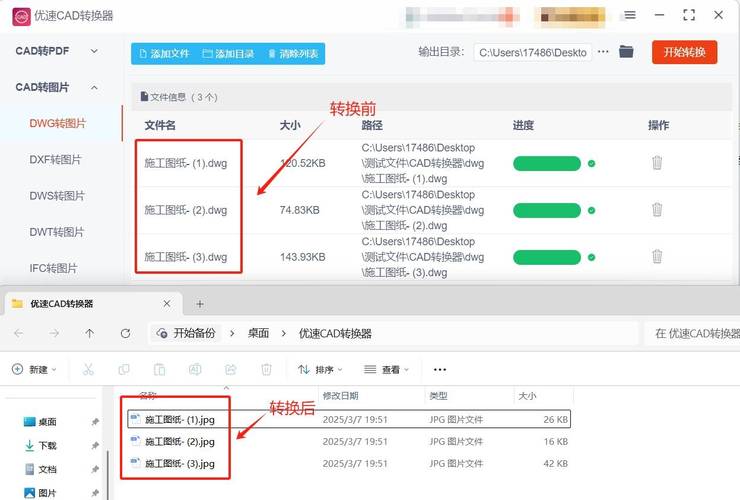The image size is (740, 500).
Task: Click the 文件信息 (3 个) label
Action: coord(179,97)
